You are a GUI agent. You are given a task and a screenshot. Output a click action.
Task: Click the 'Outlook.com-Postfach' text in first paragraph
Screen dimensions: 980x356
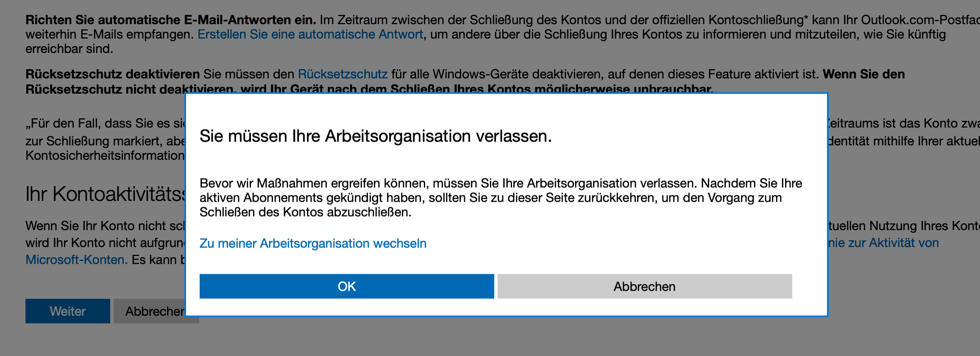pyautogui.click(x=920, y=20)
